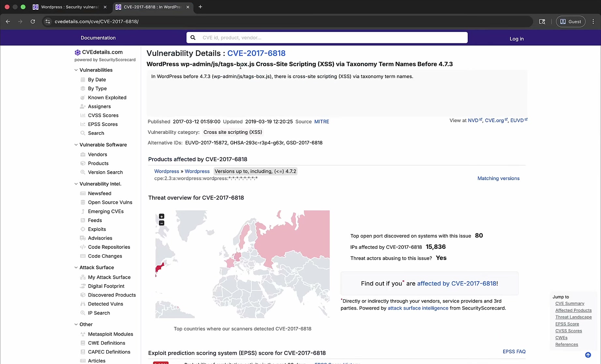Viewport: 601px width, 364px height.
Task: Click the Assigners people icon
Action: [x=83, y=106]
